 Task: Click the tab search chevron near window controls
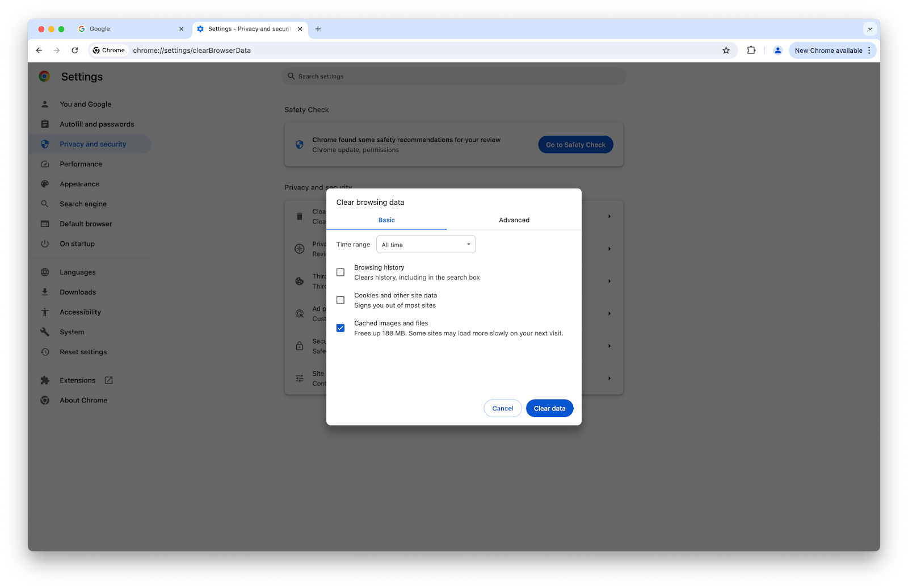coord(869,28)
